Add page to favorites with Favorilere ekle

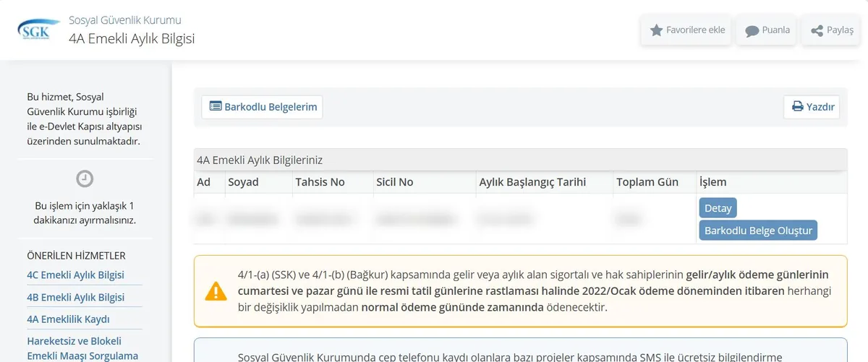(687, 30)
